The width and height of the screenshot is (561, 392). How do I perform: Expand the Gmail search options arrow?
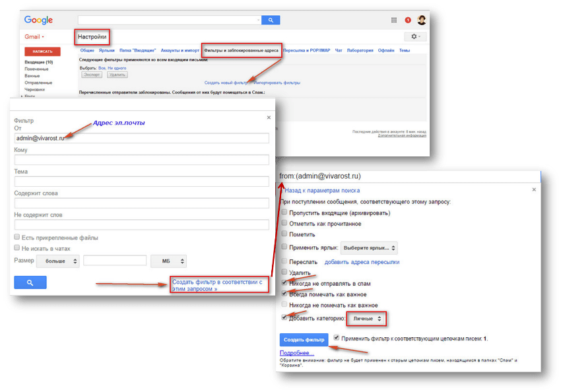tap(258, 20)
